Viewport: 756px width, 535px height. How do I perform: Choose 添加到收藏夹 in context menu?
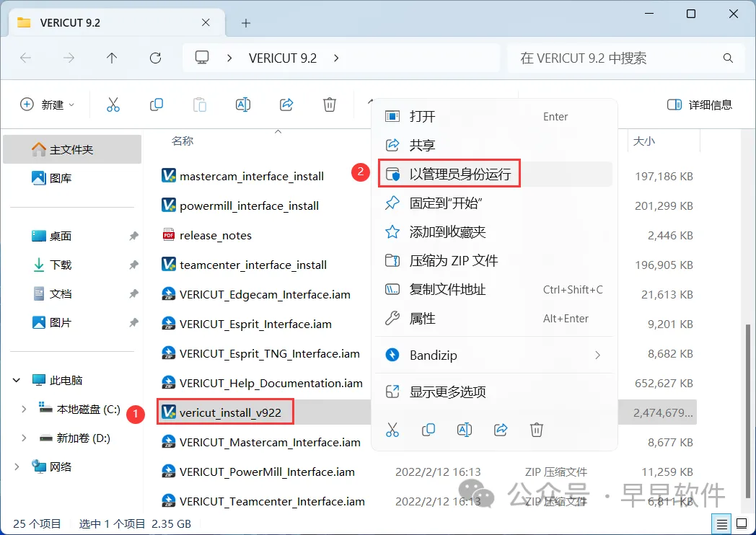495,232
